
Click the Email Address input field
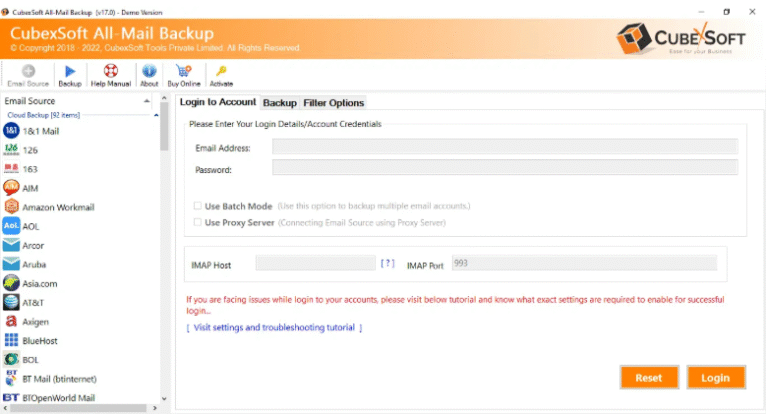[x=505, y=146]
